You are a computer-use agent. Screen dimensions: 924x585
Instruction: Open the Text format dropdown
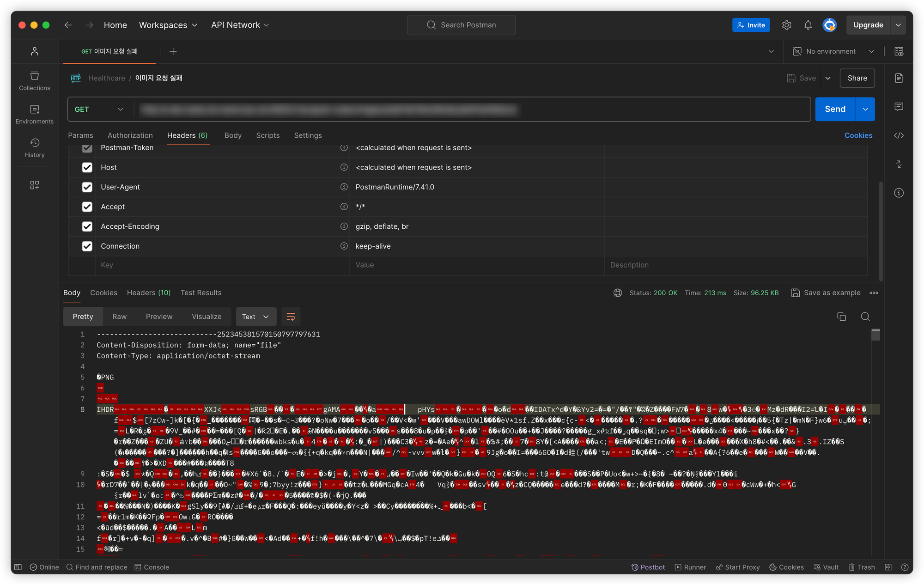click(256, 317)
